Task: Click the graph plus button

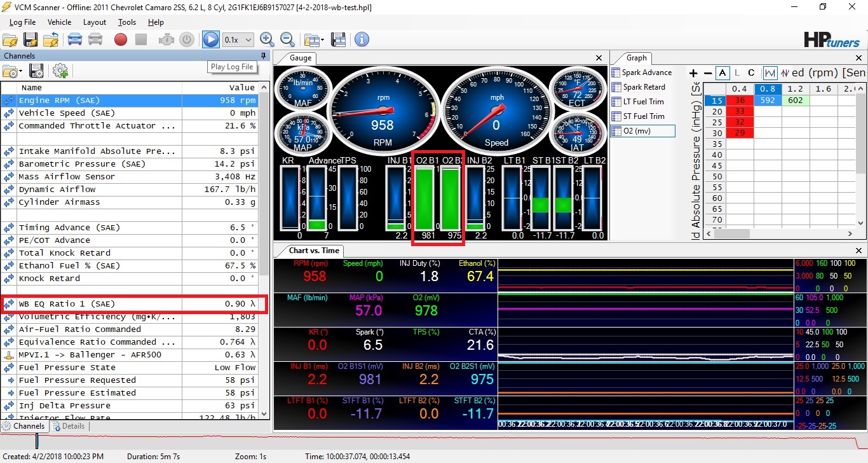Action: 693,73
